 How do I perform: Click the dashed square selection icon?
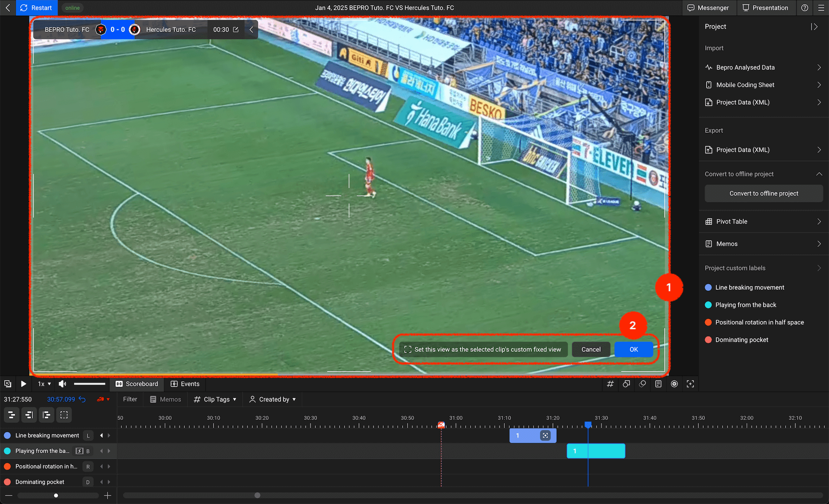tap(64, 415)
